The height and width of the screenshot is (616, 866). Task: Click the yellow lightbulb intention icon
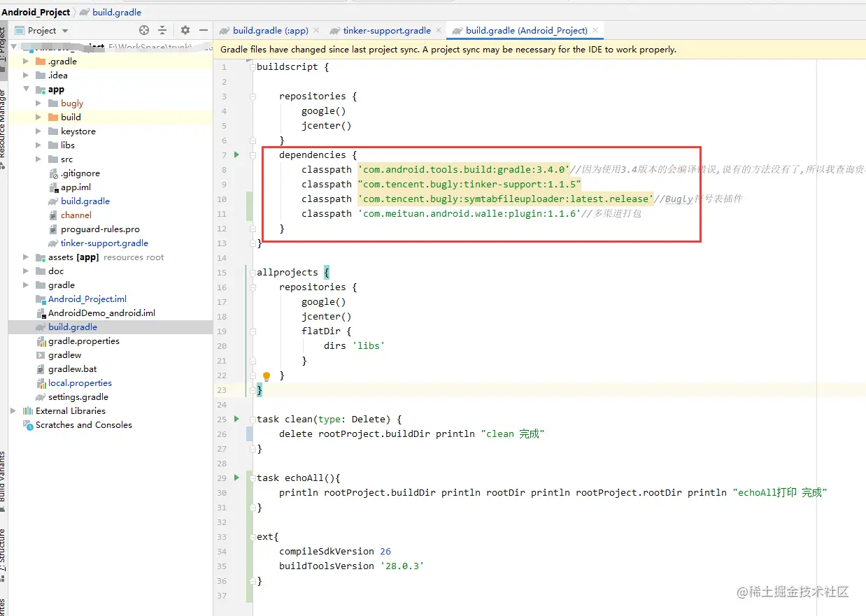267,376
